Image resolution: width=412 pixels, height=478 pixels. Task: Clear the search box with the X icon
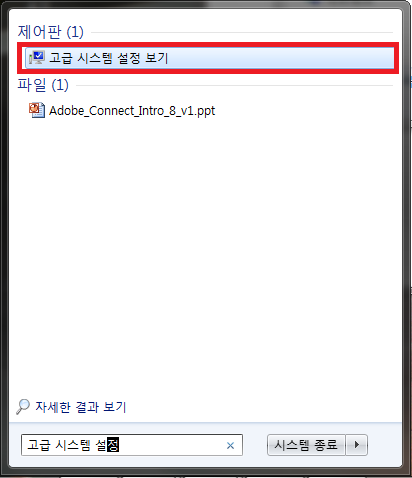coord(230,445)
